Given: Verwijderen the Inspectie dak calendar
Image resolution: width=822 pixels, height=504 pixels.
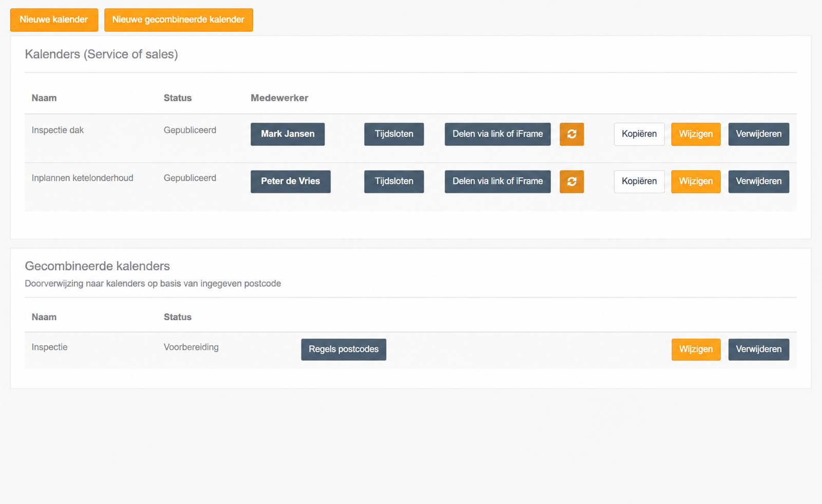Looking at the screenshot, I should click(x=759, y=134).
